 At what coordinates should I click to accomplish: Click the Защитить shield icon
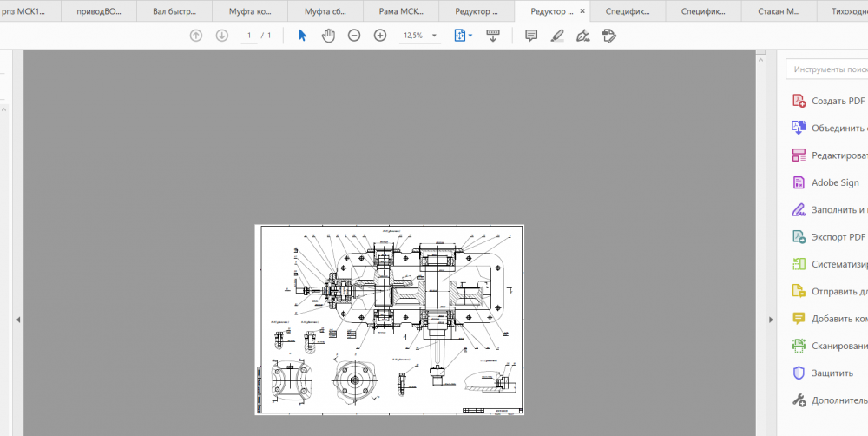pyautogui.click(x=799, y=373)
